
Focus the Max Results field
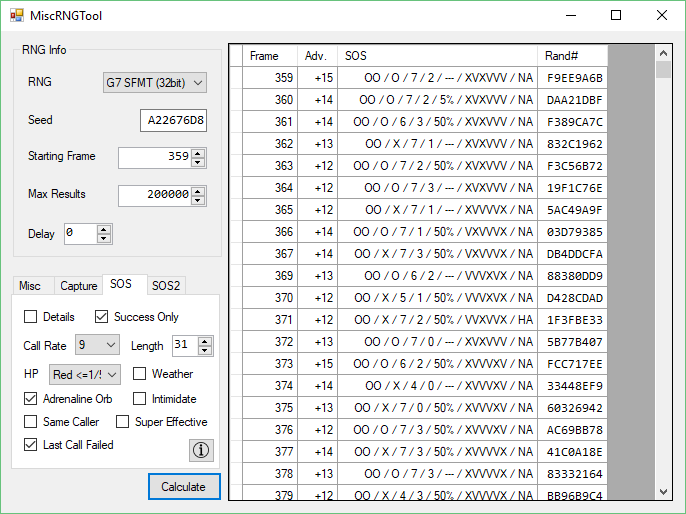pos(155,196)
